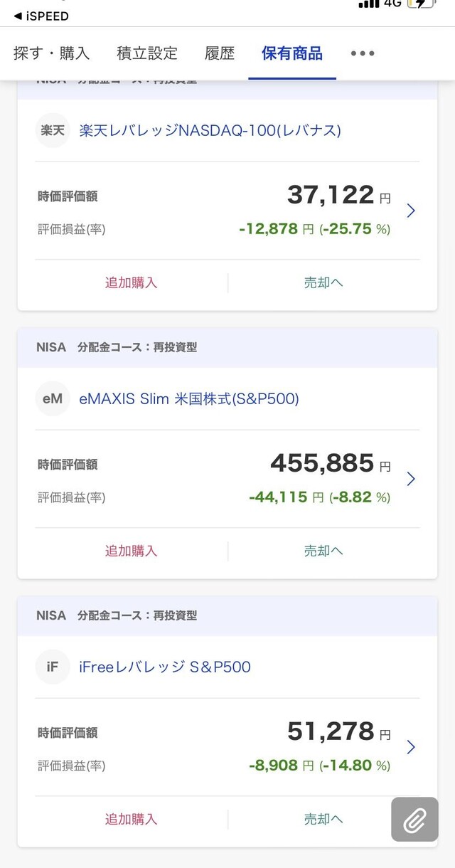Tap the paperclip attachment icon
The width and height of the screenshot is (455, 868).
tap(414, 820)
